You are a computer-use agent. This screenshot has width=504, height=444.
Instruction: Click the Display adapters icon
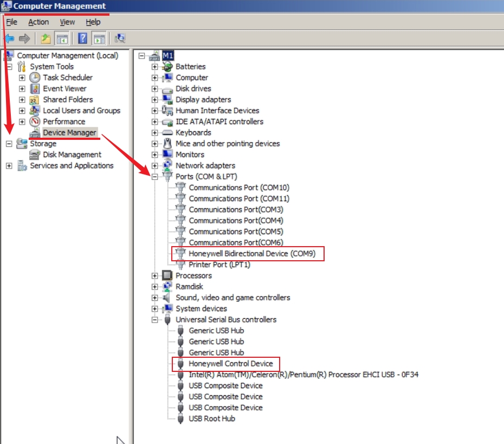[167, 100]
